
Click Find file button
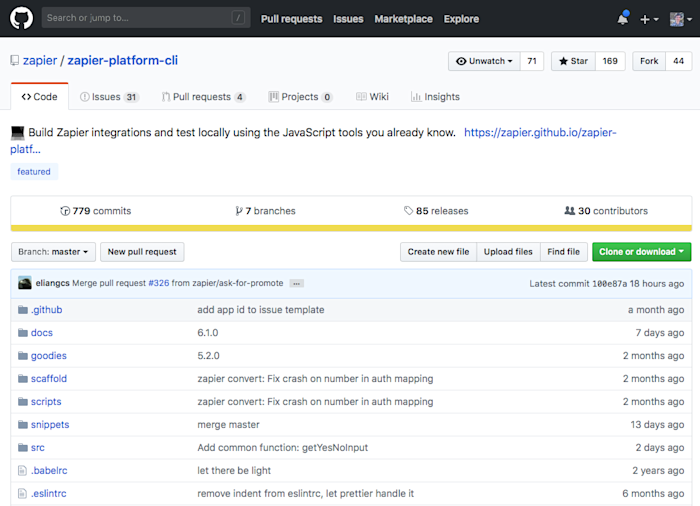[x=564, y=252]
